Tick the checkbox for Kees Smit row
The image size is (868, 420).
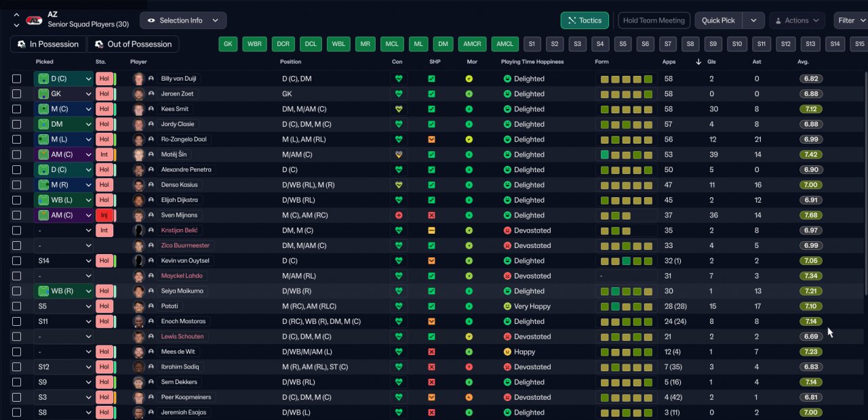tap(17, 109)
